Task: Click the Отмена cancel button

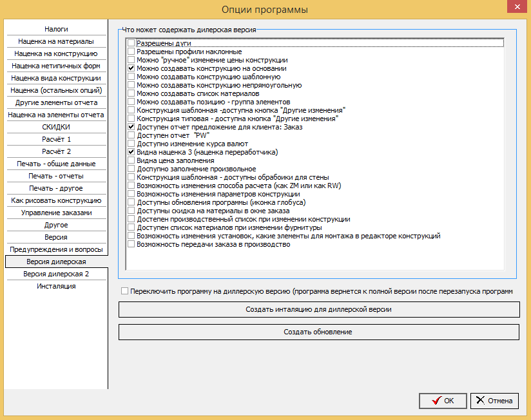Action: point(494,401)
